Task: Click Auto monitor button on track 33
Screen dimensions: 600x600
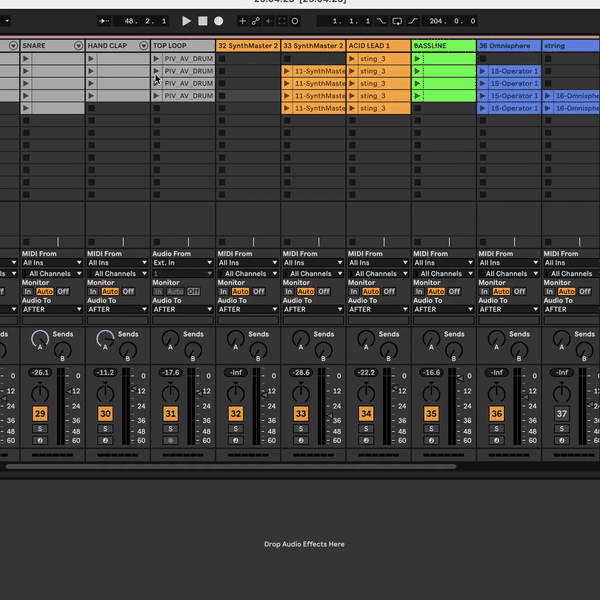Action: (304, 291)
